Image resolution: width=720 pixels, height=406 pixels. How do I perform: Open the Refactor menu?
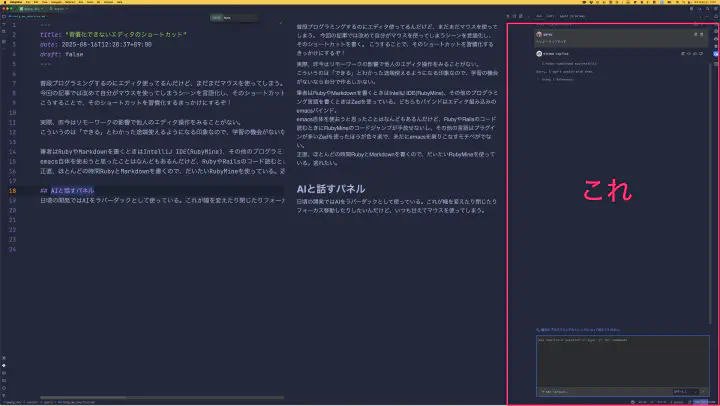[x=70, y=2]
